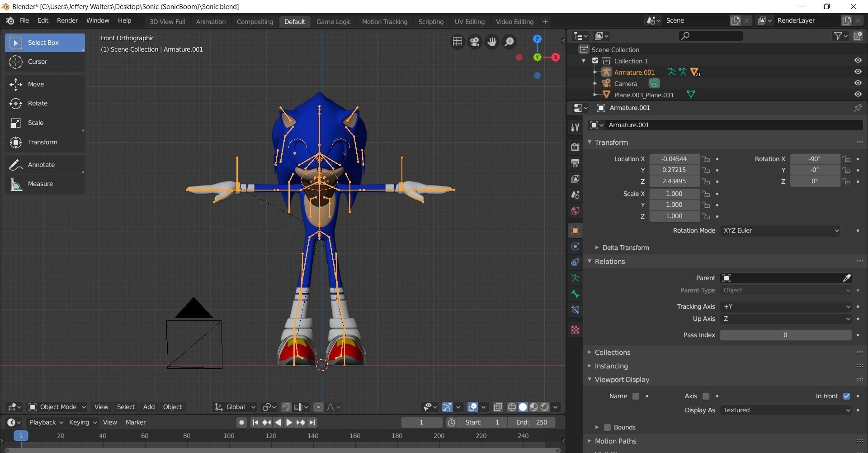Open the Playback popover in timeline
This screenshot has width=868, height=453.
pos(46,422)
